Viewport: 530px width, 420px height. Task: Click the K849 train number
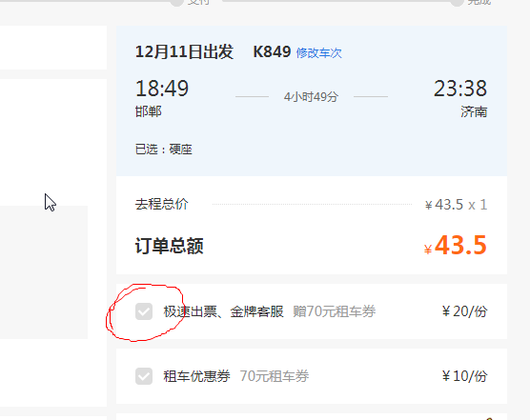click(x=272, y=52)
